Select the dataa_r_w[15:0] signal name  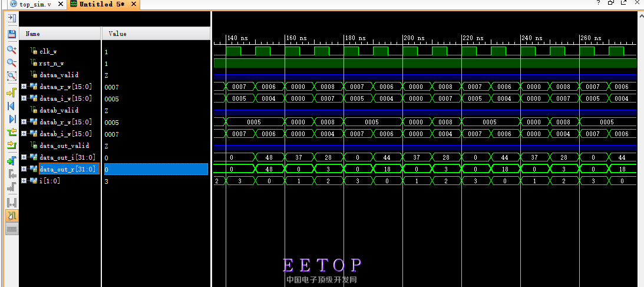(x=66, y=87)
